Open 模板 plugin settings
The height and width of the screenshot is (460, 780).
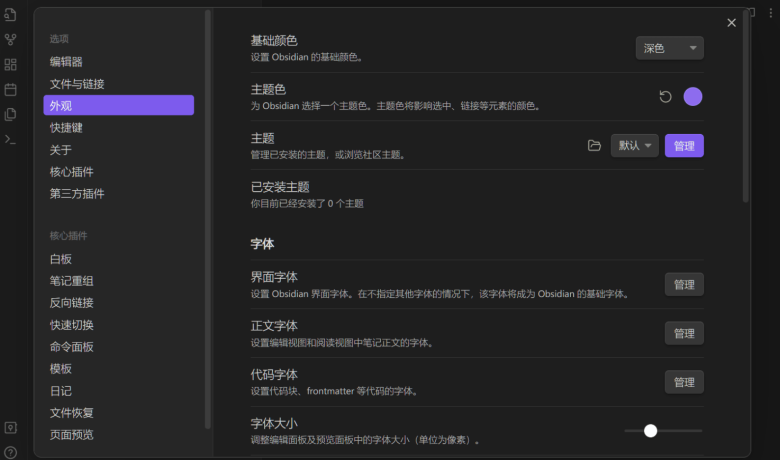(119, 368)
